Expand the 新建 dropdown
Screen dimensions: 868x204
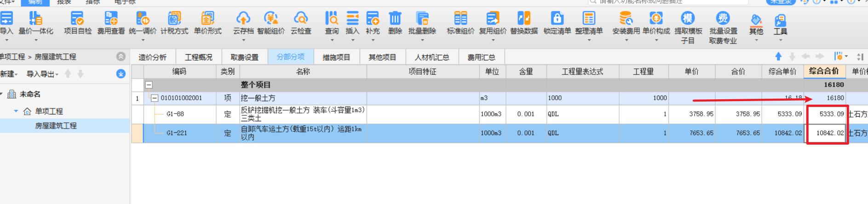coord(9,74)
